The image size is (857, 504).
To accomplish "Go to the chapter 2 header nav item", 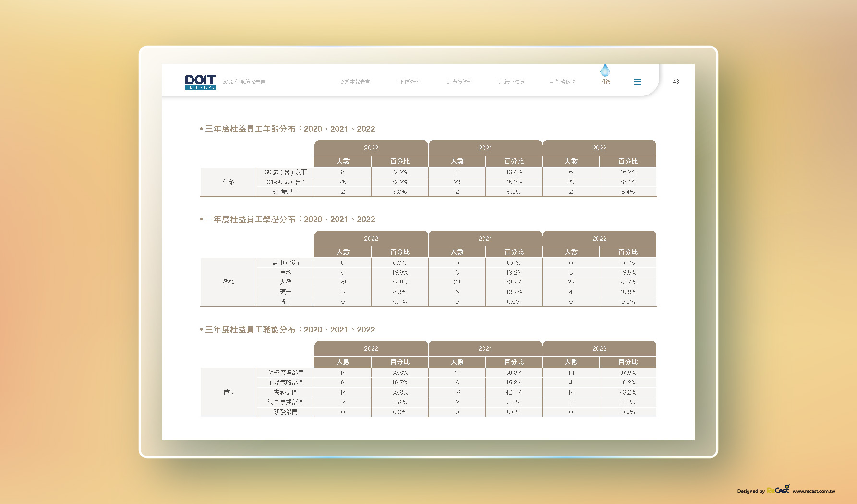I will [459, 82].
